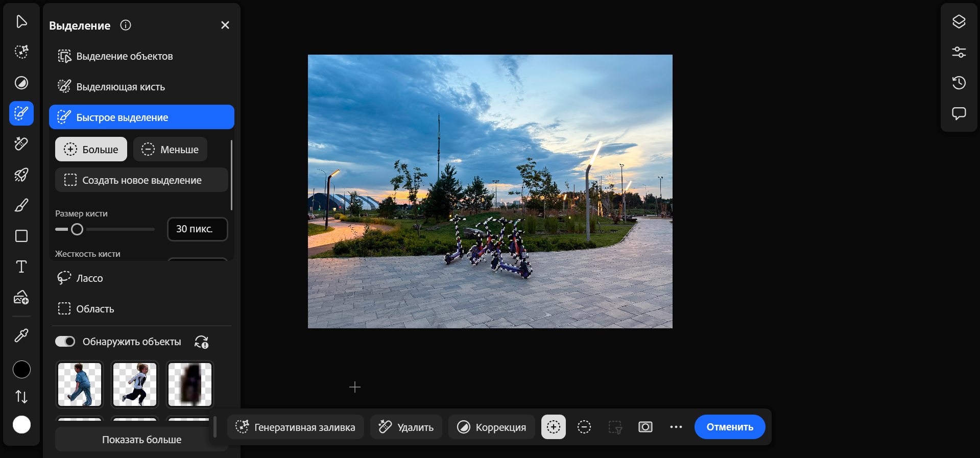Select the Adjustment circle tool in left toolbar
The height and width of the screenshot is (458, 980).
pos(21,83)
